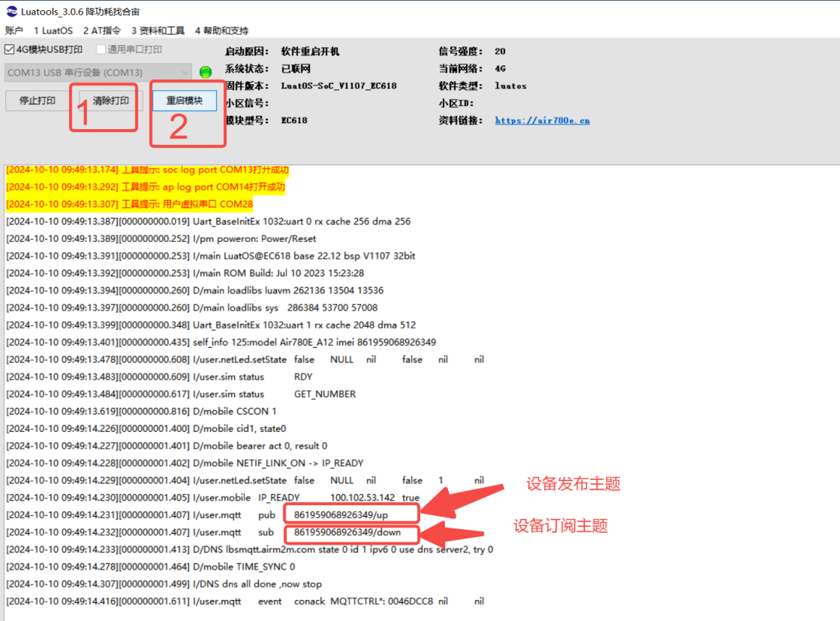
Task: Select the log line 'I/user.sim status GET_NUMBER'
Action: point(181,394)
